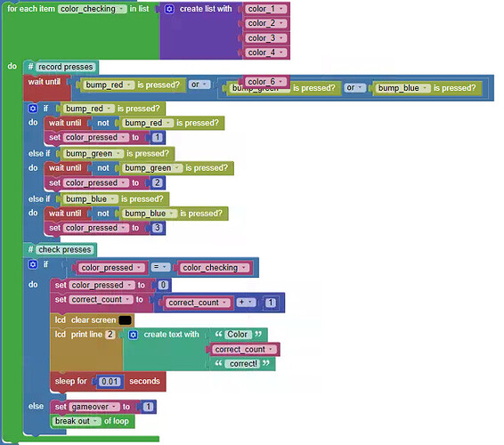This screenshot has width=504, height=445.
Task: Click closing quote icon of correct! text block
Action: (266, 363)
